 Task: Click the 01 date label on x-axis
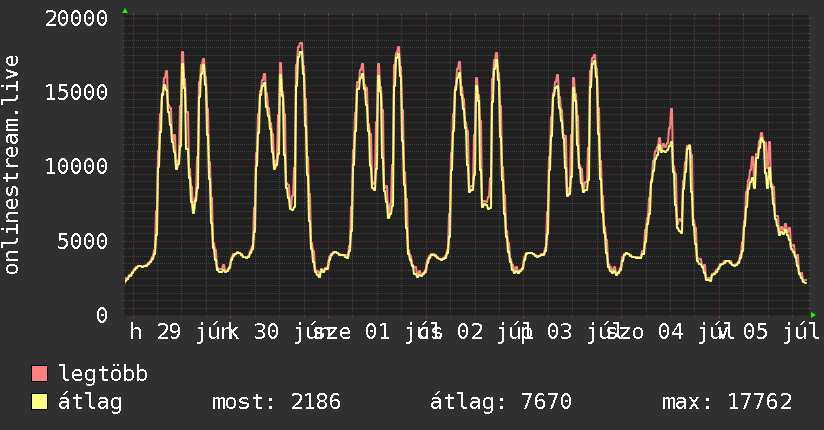[x=378, y=332]
